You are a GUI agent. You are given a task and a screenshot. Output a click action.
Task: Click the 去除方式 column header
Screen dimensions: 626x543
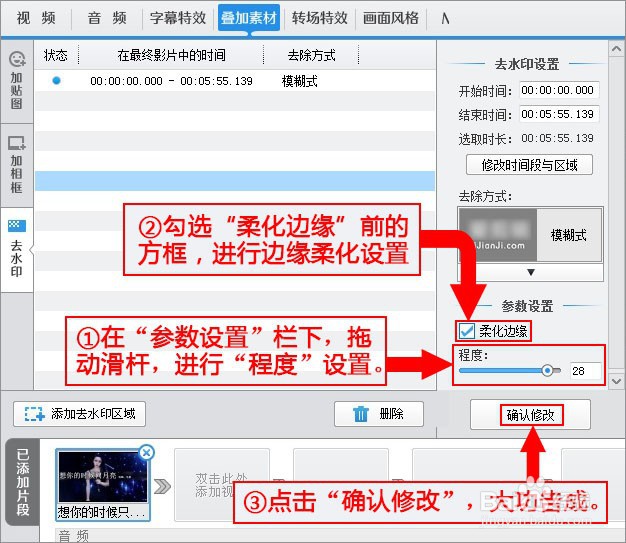(x=311, y=55)
